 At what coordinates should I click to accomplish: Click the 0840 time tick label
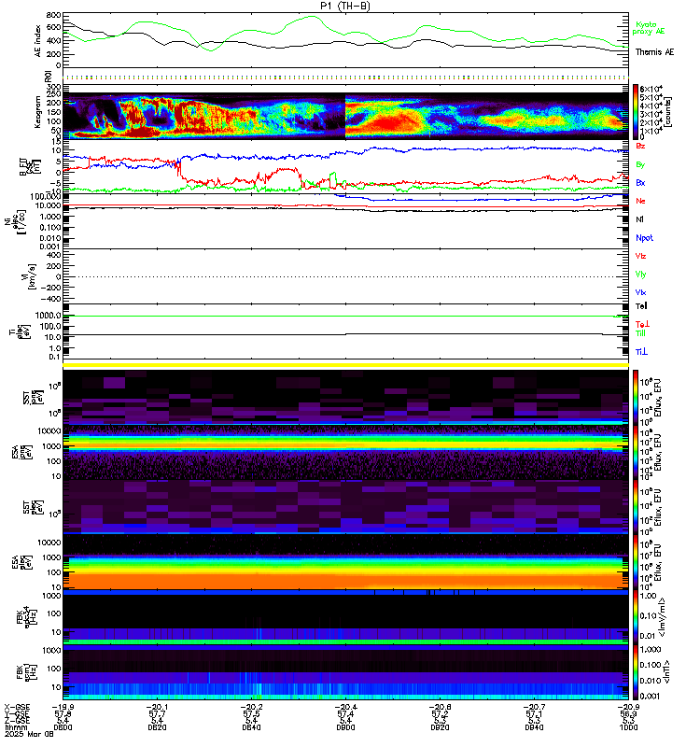251,727
